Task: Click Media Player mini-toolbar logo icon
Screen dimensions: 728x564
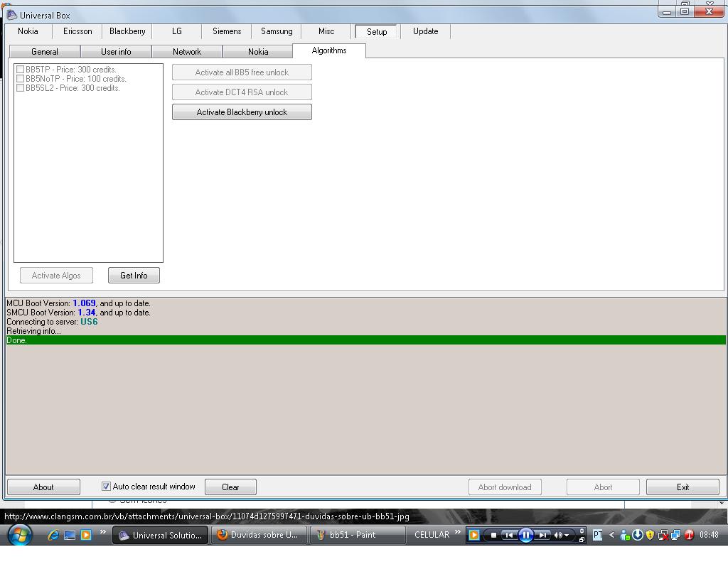Action: pos(473,535)
